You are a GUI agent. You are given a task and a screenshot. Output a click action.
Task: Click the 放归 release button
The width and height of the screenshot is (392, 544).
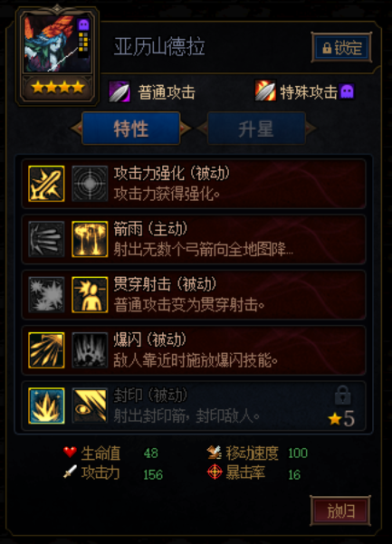point(340,511)
